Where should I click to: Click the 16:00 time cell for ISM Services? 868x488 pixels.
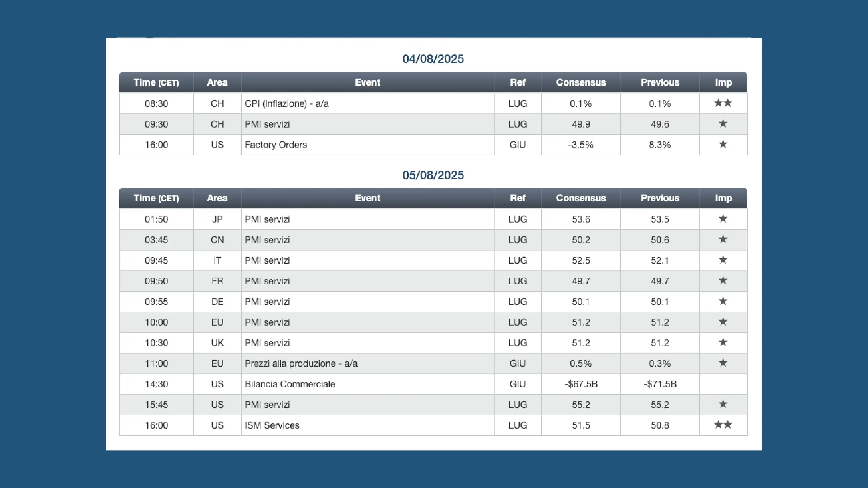click(x=156, y=425)
